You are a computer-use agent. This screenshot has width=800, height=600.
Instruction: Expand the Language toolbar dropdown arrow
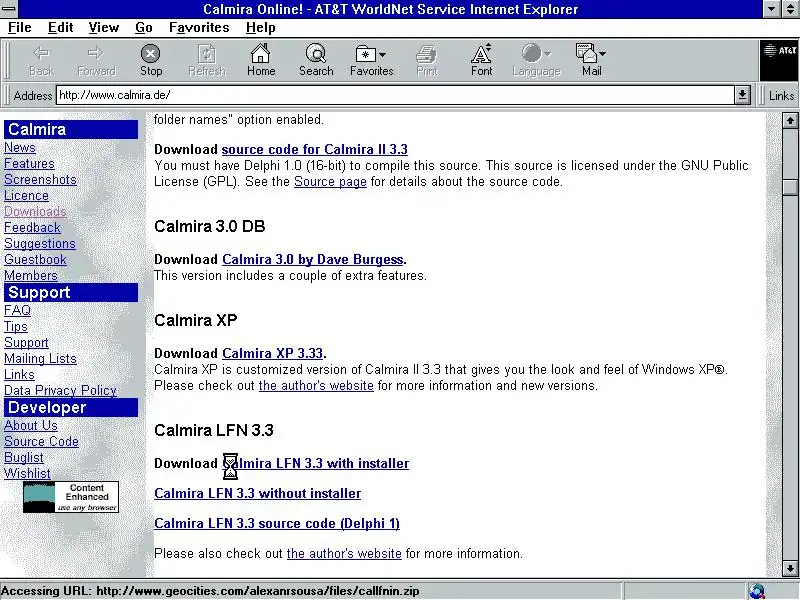pos(547,54)
